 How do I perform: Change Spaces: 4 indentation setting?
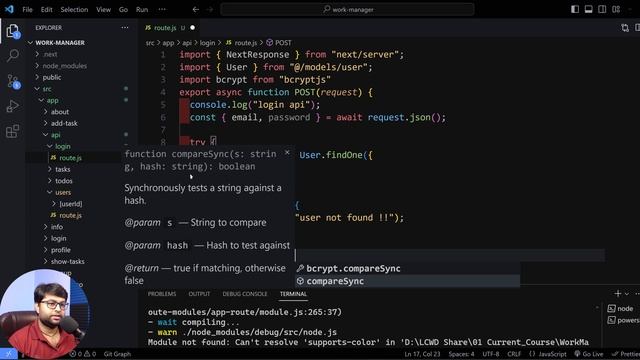(x=462, y=354)
